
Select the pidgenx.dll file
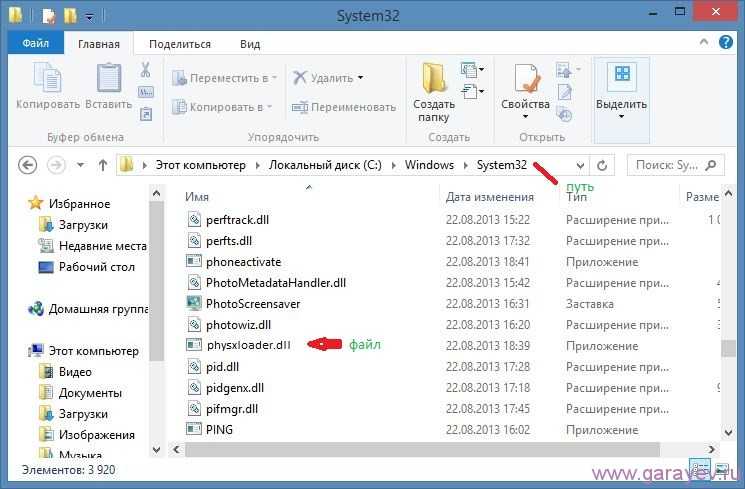[235, 388]
